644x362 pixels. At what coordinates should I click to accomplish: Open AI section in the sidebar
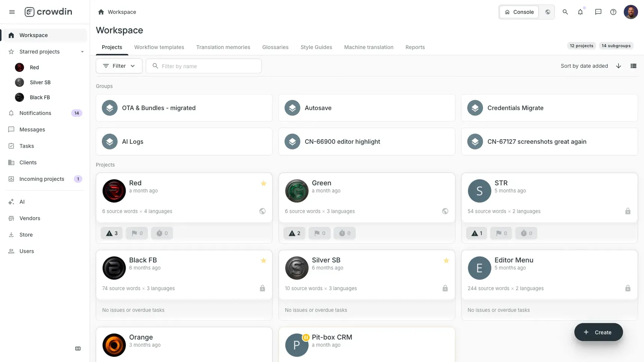(45, 202)
